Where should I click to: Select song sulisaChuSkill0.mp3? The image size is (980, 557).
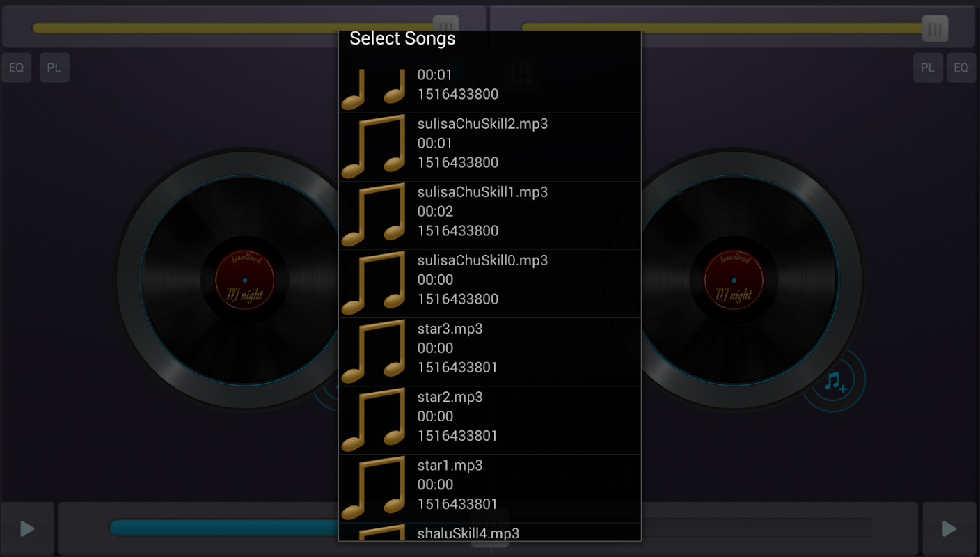(x=489, y=283)
